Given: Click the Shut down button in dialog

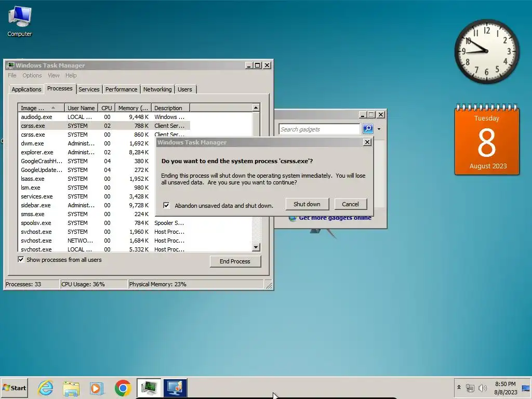Looking at the screenshot, I should (307, 204).
